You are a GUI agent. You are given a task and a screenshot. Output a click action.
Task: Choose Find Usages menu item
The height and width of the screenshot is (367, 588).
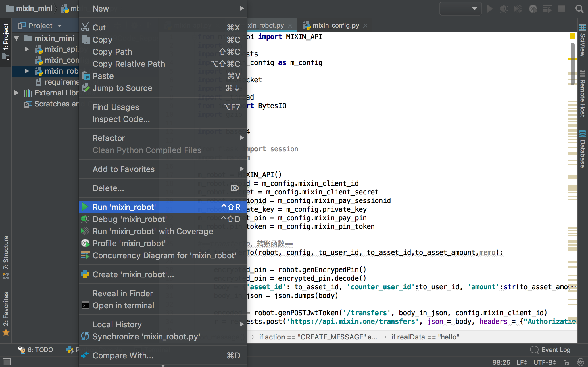coord(163,107)
